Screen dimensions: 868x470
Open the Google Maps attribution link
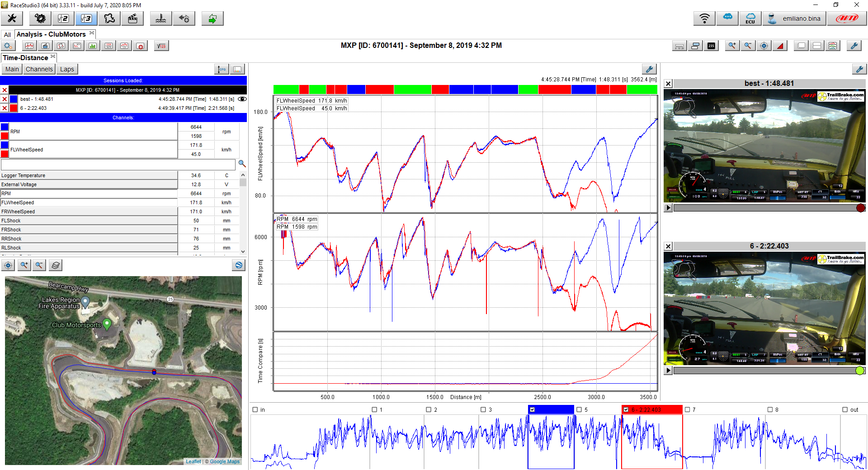tap(225, 461)
